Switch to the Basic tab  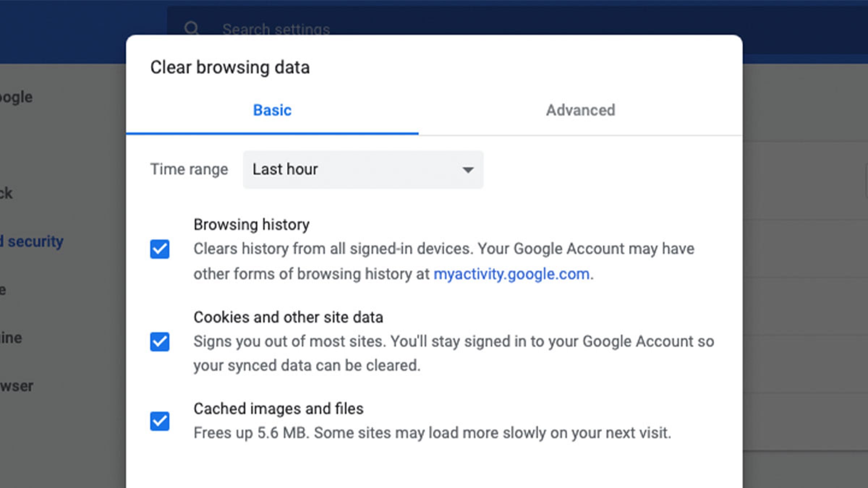(272, 110)
